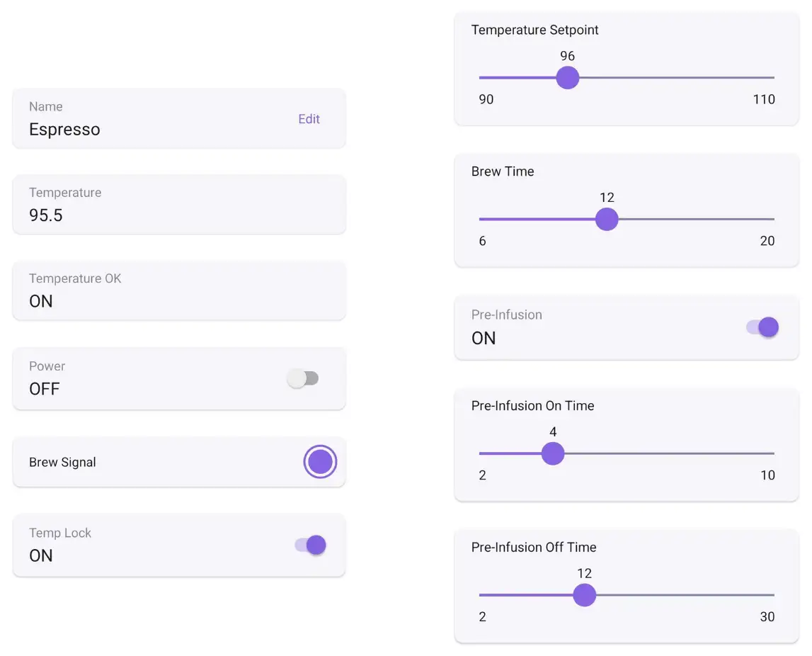Click the maximum label 110 on Temperature Setpoint
The image size is (812, 656).
(x=763, y=99)
